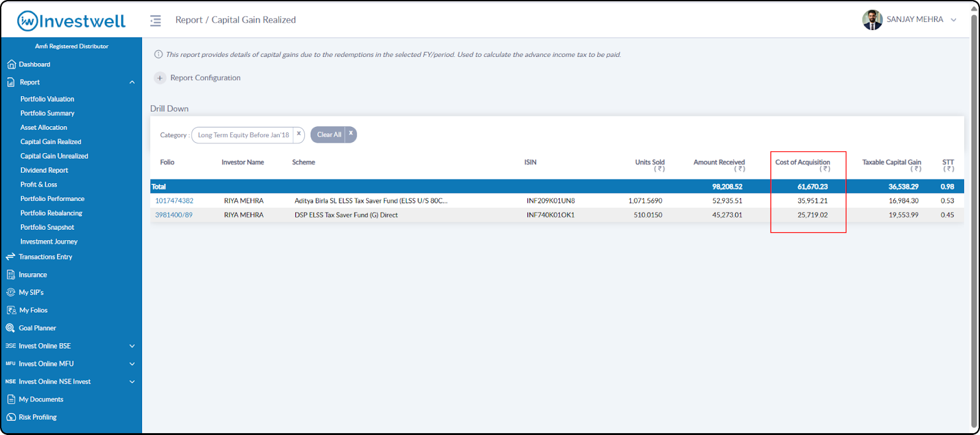The height and width of the screenshot is (435, 980).
Task: Open Insurance section
Action: click(x=32, y=274)
